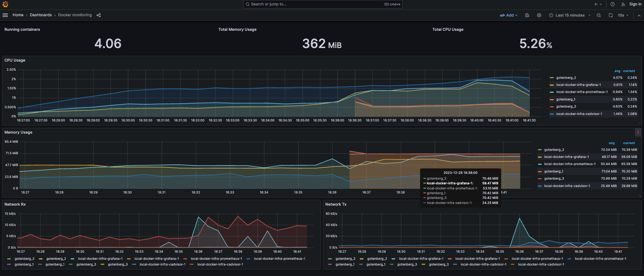
Task: Open the news feed icon
Action: [623, 4]
